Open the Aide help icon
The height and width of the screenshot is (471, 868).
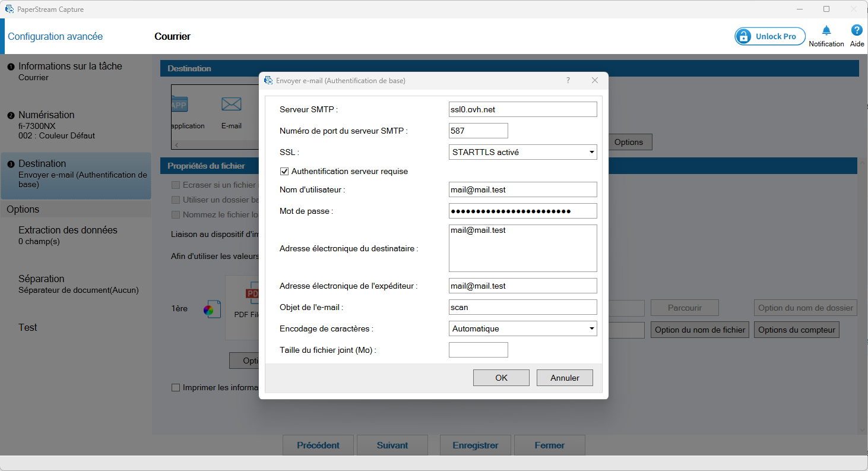coord(857,30)
